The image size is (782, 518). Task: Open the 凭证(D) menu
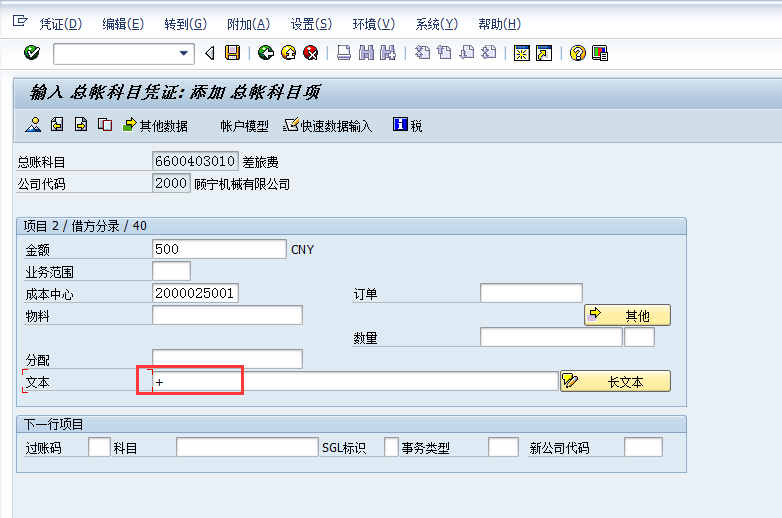coord(60,24)
